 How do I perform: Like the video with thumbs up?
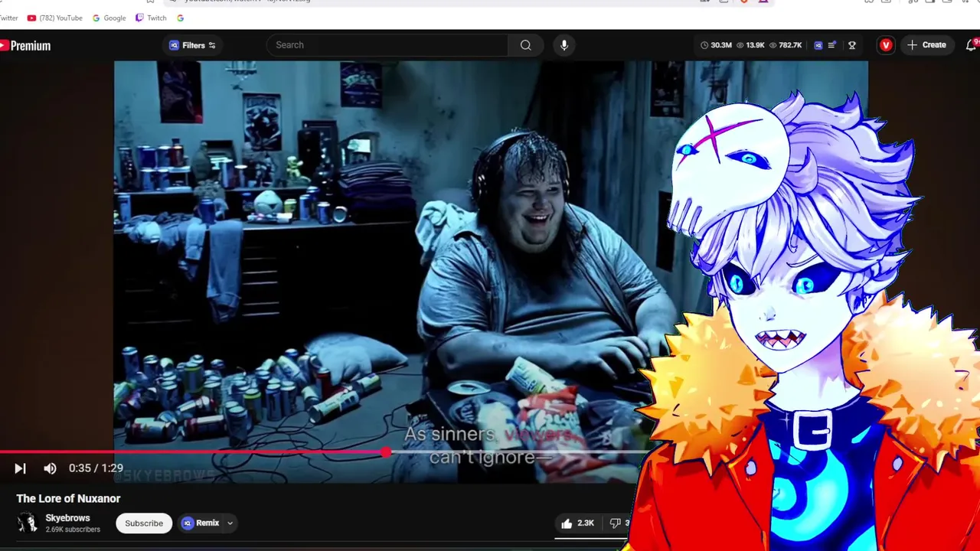pos(577,523)
